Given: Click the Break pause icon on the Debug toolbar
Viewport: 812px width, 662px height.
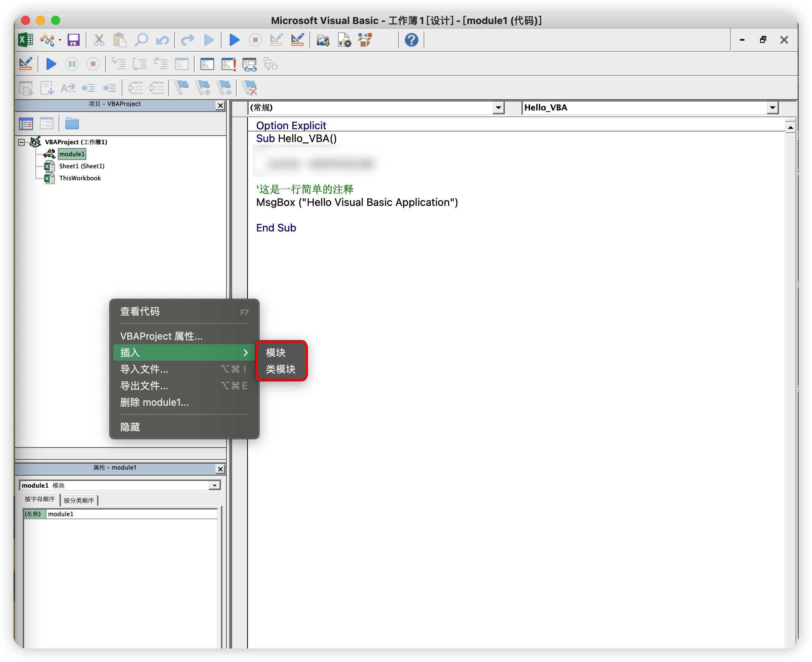Looking at the screenshot, I should click(72, 64).
